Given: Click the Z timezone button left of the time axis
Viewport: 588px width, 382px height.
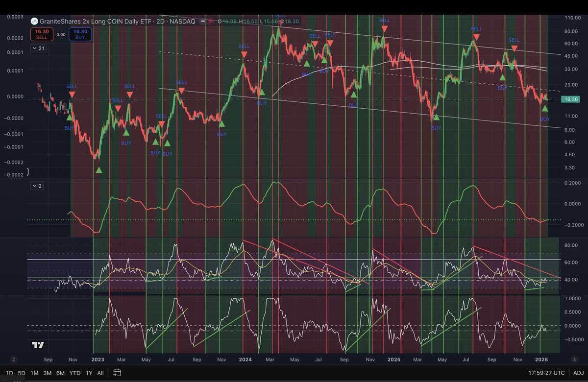Looking at the screenshot, I should point(13,359).
